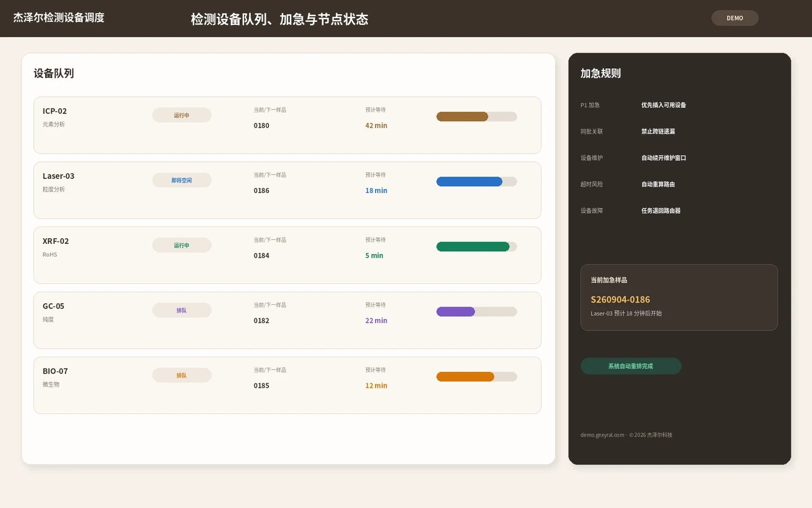Viewport: 812px width, 508px height.
Task: Click the 设备队列 panel heading
Action: pyautogui.click(x=54, y=73)
